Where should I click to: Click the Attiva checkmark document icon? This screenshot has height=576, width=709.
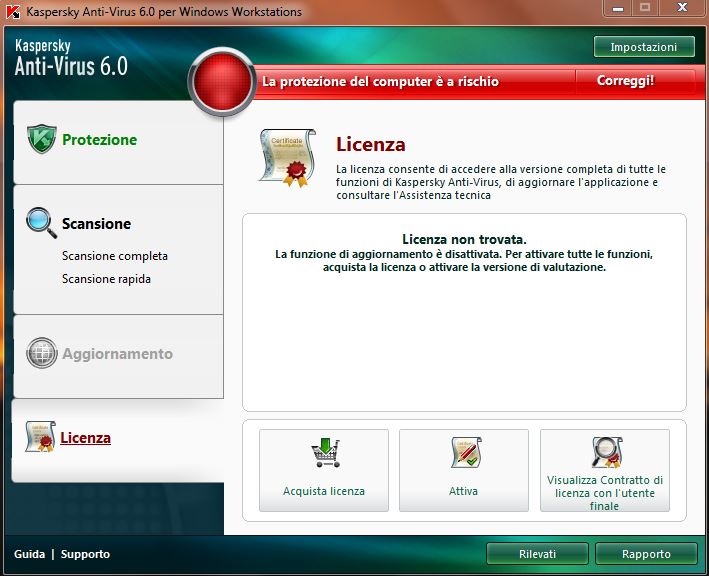pyautogui.click(x=464, y=454)
